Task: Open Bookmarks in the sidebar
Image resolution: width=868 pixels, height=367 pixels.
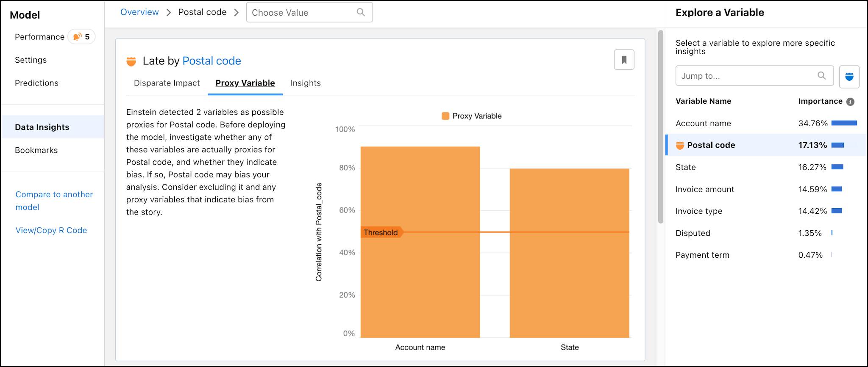Action: coord(36,150)
